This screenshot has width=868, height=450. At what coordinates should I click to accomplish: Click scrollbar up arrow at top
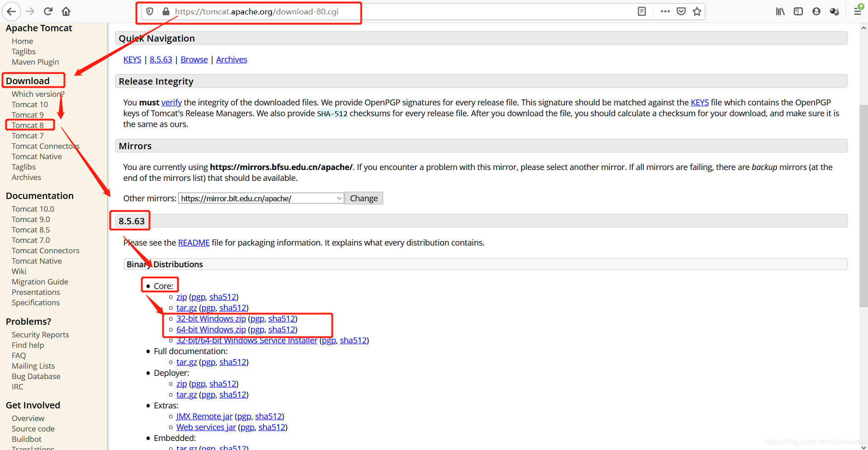[x=863, y=28]
